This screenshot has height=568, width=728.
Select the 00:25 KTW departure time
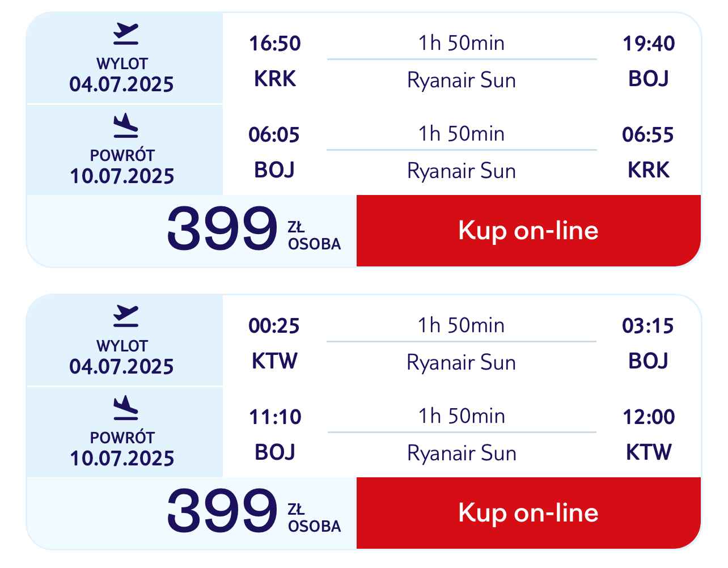pos(274,326)
